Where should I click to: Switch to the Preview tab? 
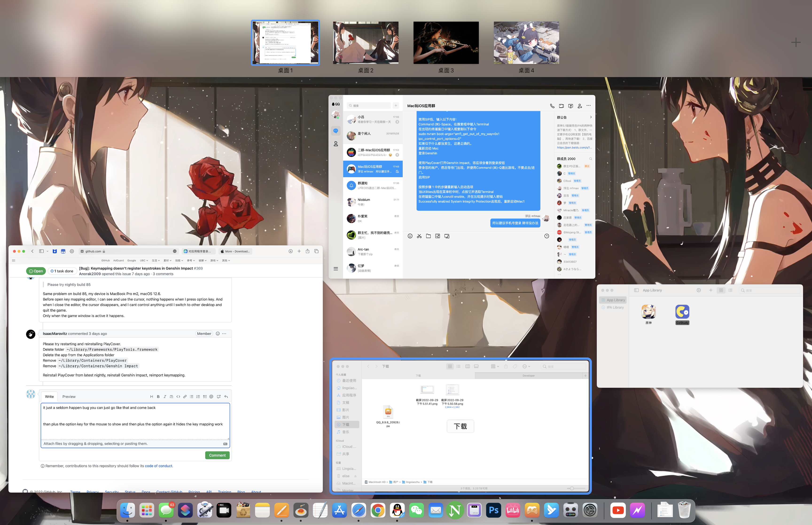pos(69,396)
